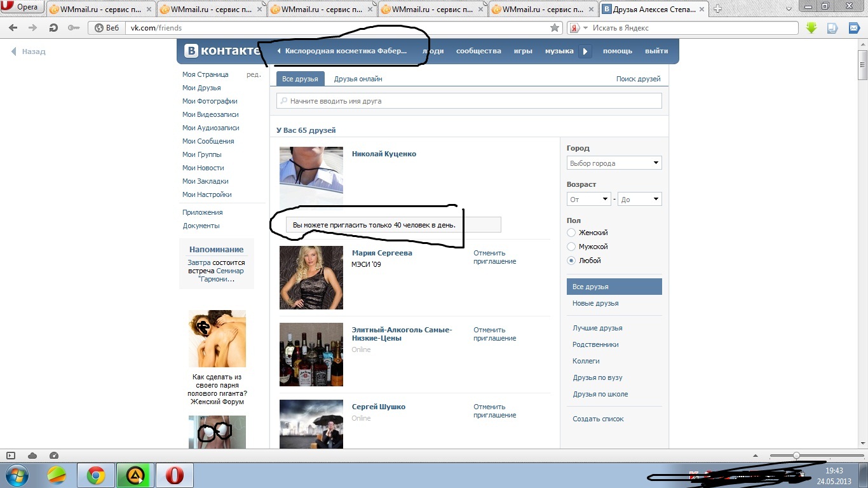Viewport: 868px width, 488px height.
Task: Open 'музыка' in the VK header menu
Action: (x=559, y=51)
